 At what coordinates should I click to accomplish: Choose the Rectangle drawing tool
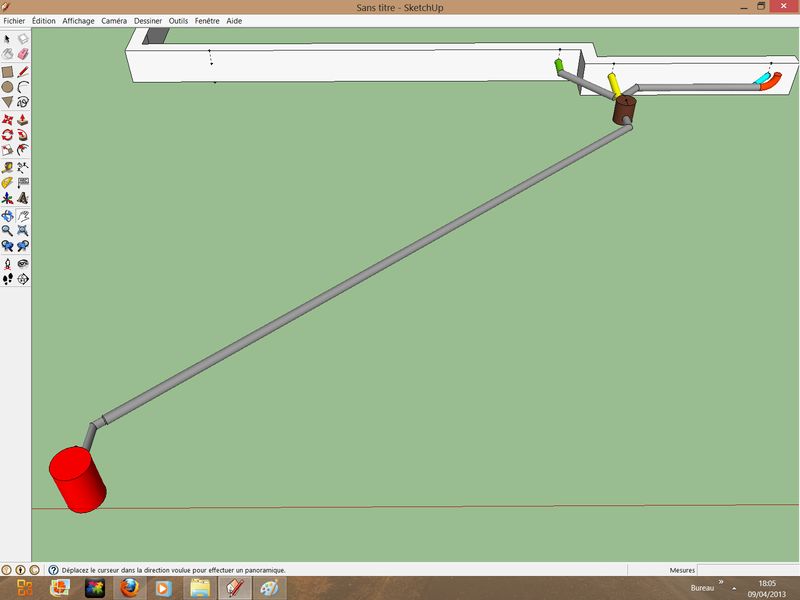[8, 72]
